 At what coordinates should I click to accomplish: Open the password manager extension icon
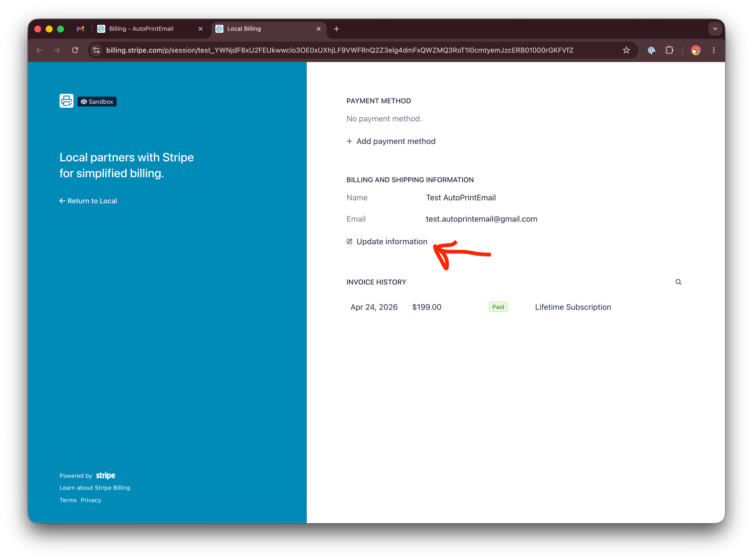(651, 50)
